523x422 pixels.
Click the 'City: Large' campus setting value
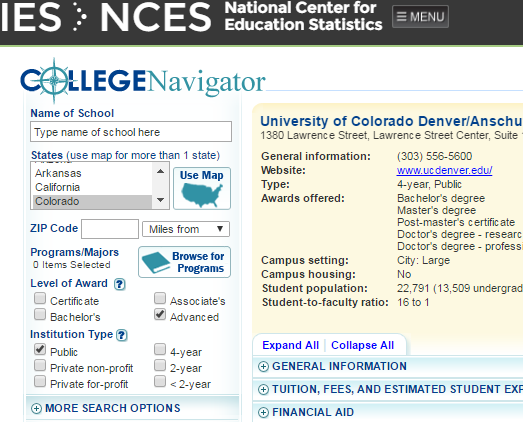click(423, 260)
